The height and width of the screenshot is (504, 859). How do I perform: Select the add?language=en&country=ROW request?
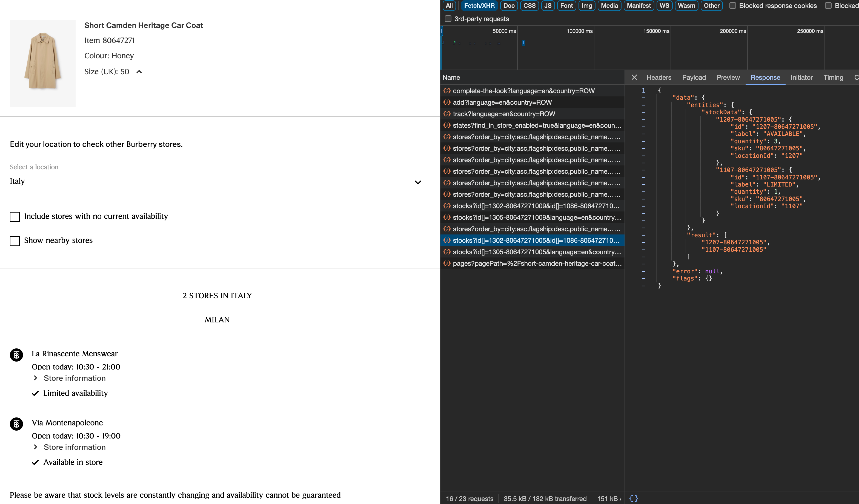coord(502,102)
